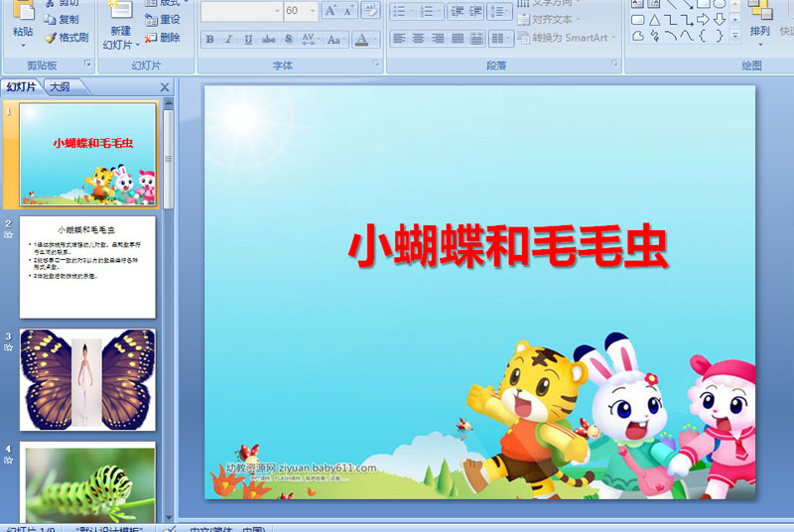The width and height of the screenshot is (794, 532).
Task: Toggle Italic formatting
Action: tap(228, 39)
